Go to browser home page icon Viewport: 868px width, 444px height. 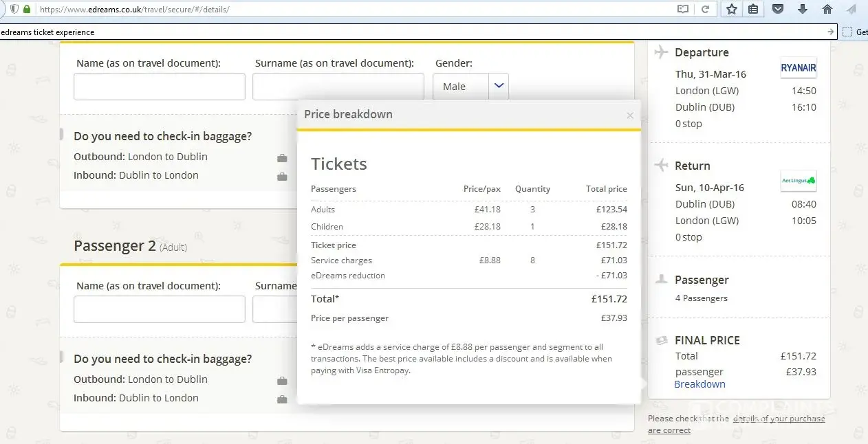coord(827,10)
